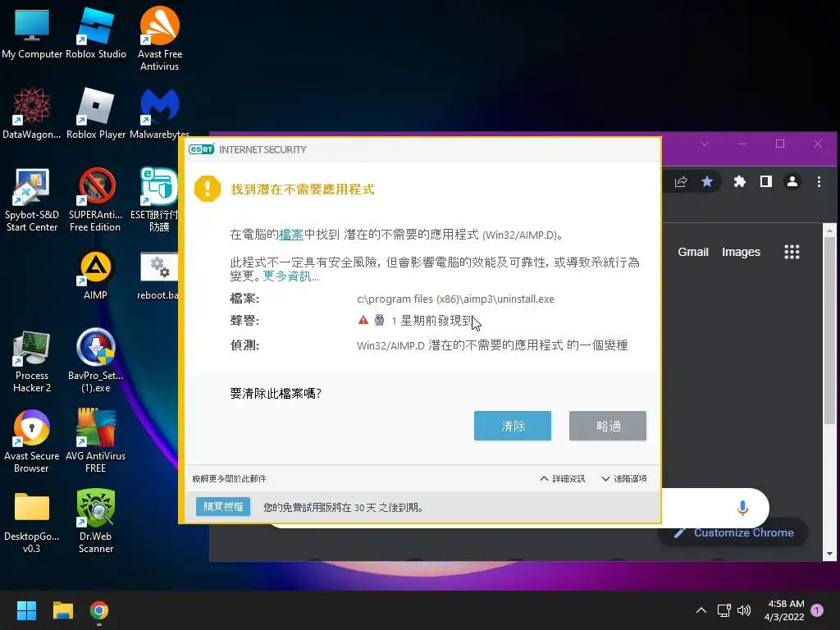
Task: Open Chrome tab search chevron
Action: point(705,144)
